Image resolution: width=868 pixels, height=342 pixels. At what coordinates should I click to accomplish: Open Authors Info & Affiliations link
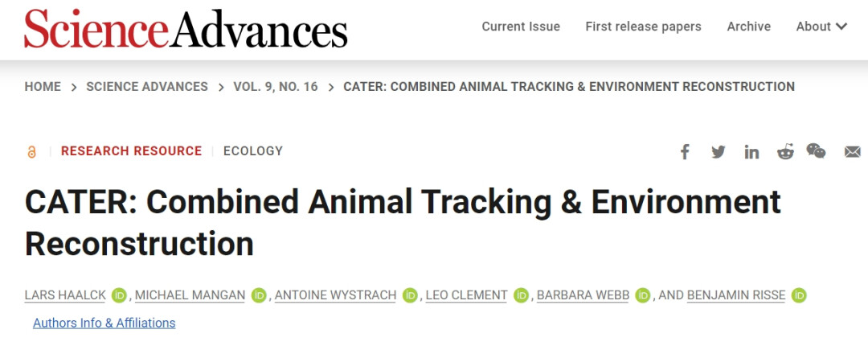[x=104, y=323]
